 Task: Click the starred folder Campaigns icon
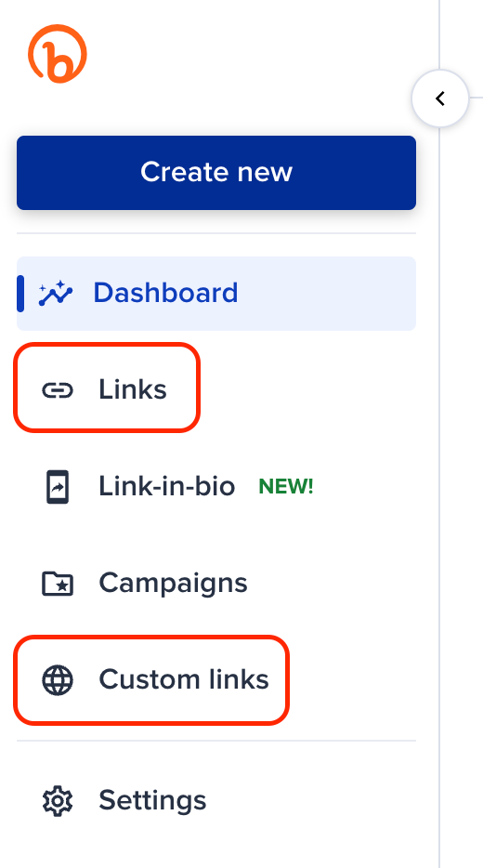(58, 583)
